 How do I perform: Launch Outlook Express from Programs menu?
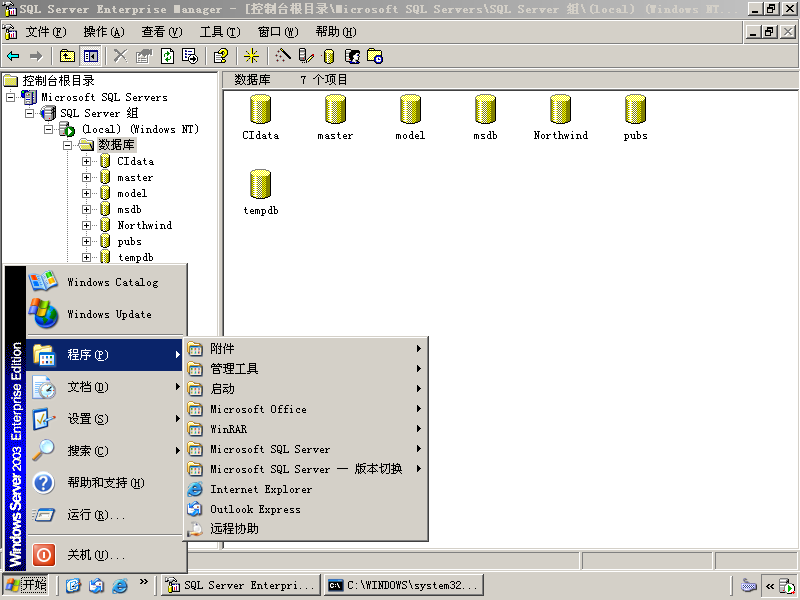point(305,509)
